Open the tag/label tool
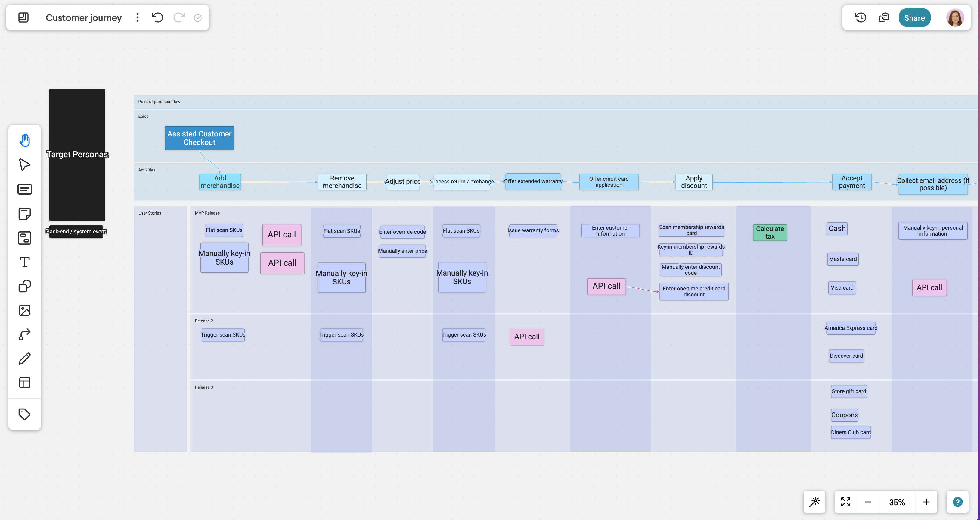The image size is (980, 520). click(25, 414)
